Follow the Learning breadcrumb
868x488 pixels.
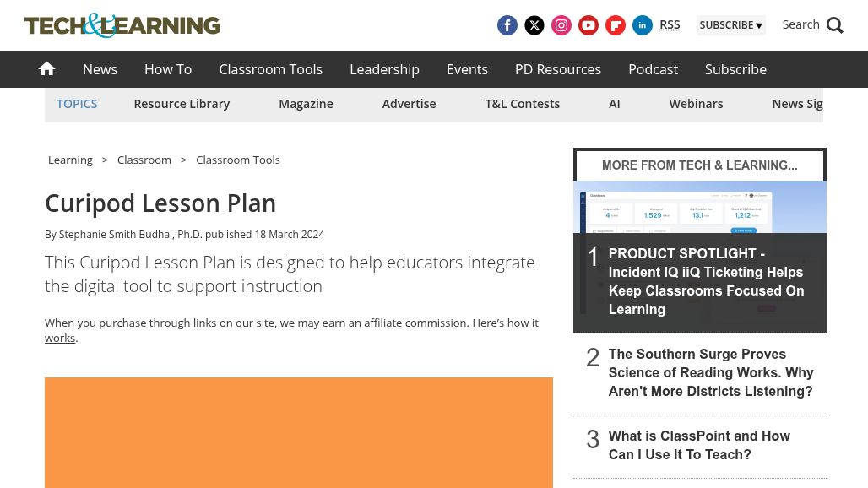point(70,160)
